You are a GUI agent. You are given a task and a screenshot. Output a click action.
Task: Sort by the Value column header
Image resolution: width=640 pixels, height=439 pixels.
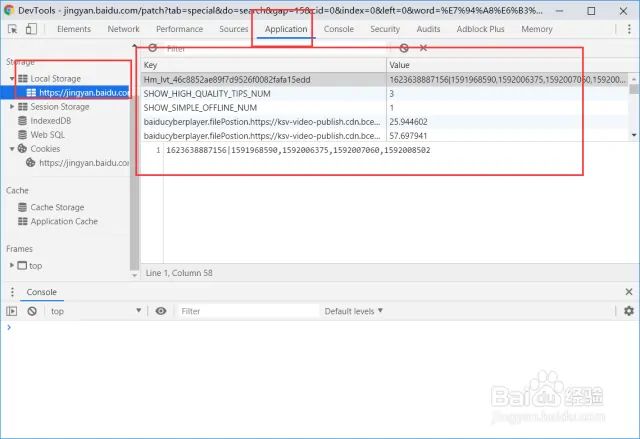pos(508,65)
